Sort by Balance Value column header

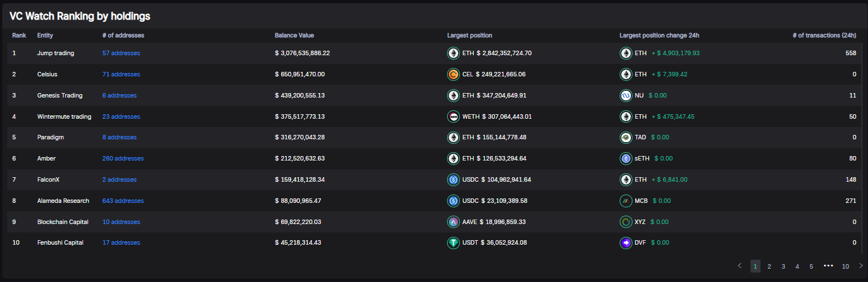point(294,36)
